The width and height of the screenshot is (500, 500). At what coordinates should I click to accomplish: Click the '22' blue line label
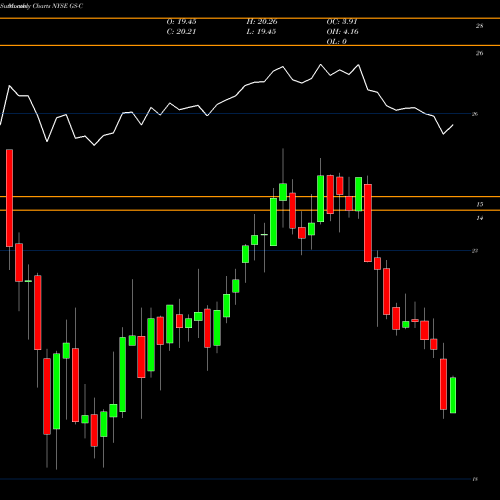(x=475, y=251)
